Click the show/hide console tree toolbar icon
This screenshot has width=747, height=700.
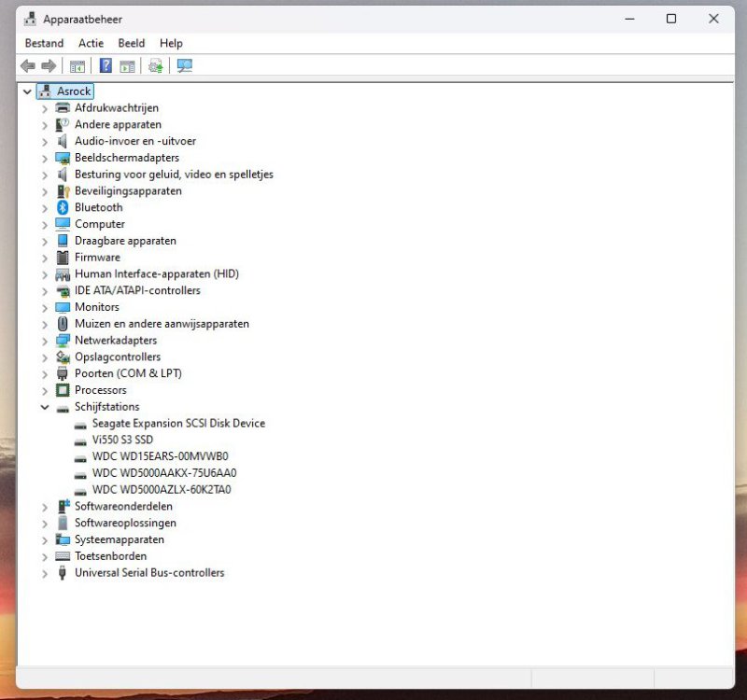78,65
